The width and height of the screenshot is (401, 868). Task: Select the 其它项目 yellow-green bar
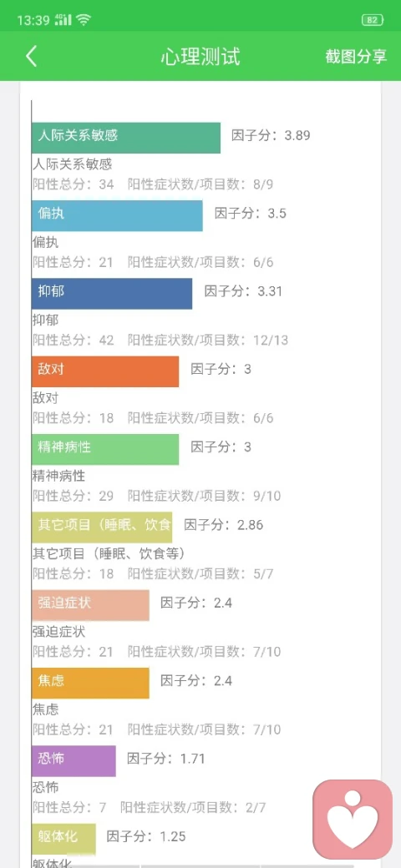pyautogui.click(x=102, y=527)
